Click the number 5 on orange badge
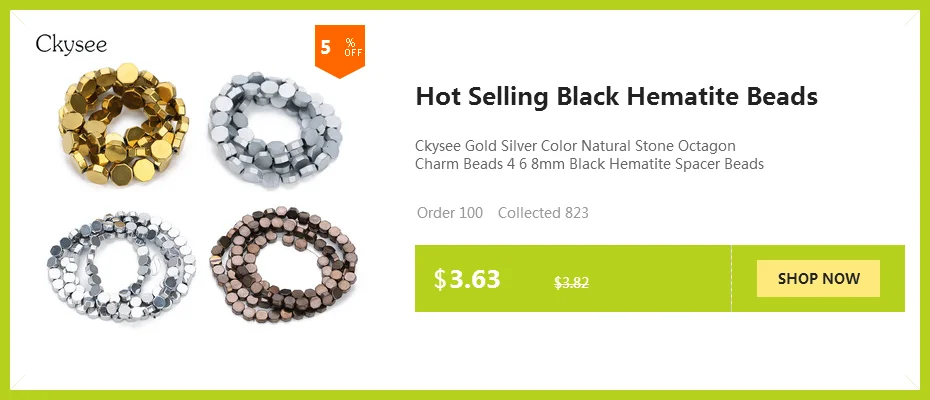This screenshot has width=930, height=400. point(325,47)
